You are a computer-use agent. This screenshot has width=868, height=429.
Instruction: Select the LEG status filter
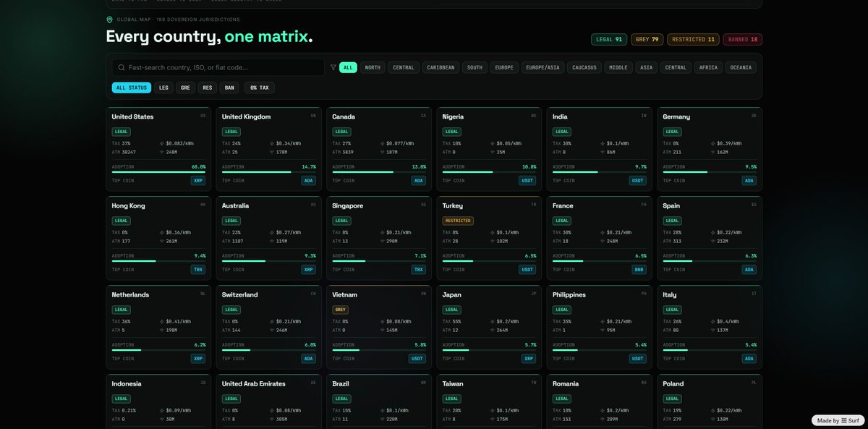point(164,88)
